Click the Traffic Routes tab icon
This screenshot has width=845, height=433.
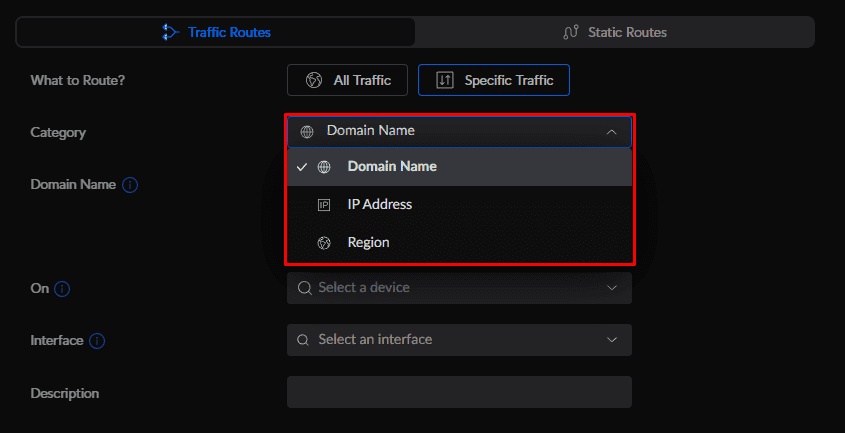tap(170, 32)
